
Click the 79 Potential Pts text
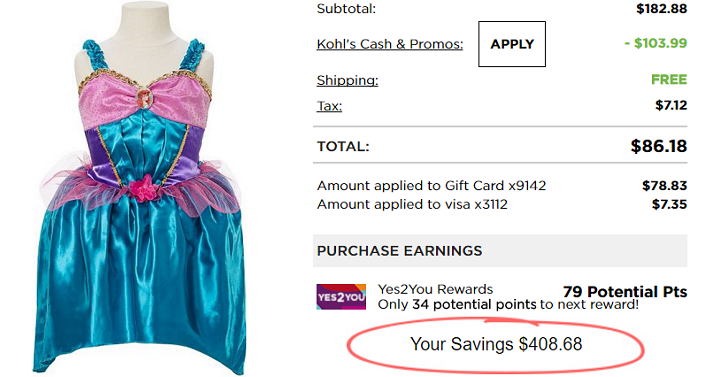pyautogui.click(x=624, y=292)
